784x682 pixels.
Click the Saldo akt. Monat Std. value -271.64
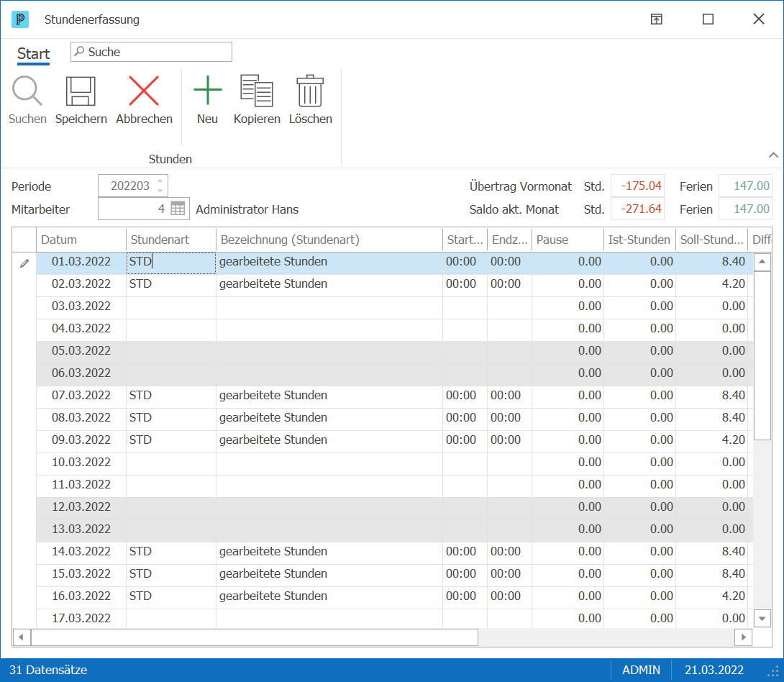pyautogui.click(x=638, y=209)
